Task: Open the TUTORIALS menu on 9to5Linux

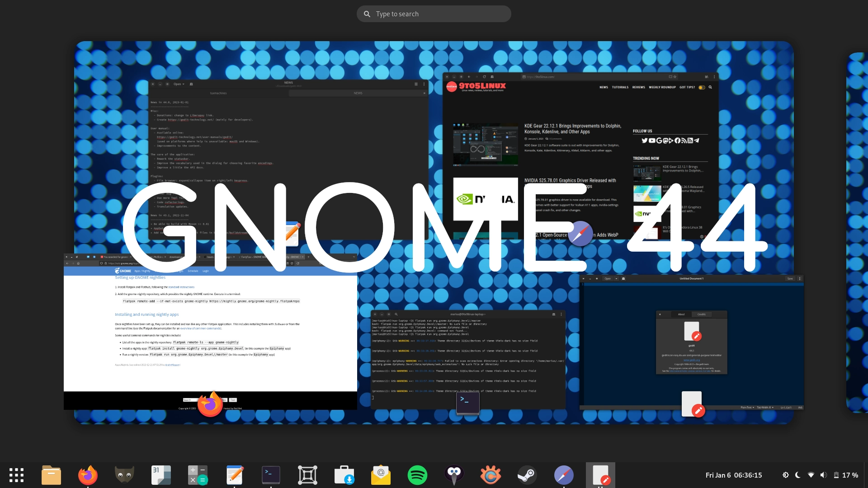Action: [x=620, y=87]
